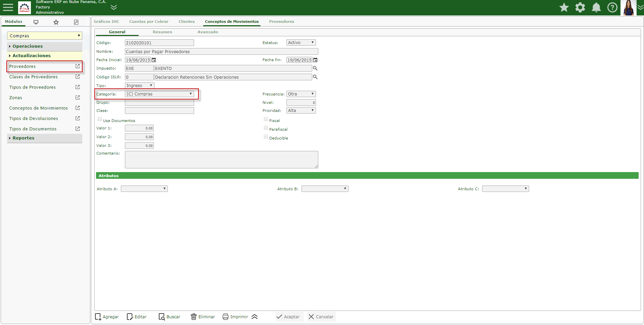
Task: Open settings gear icon
Action: tap(580, 7)
